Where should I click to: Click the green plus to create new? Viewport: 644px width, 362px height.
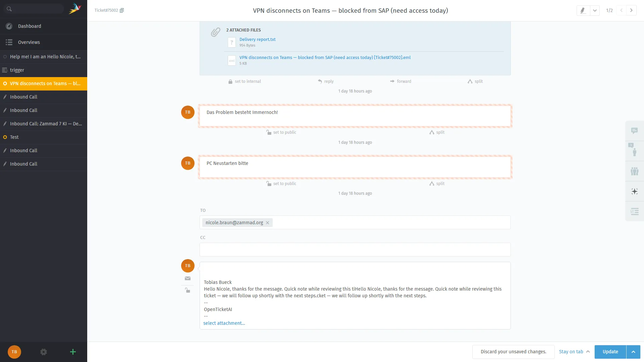pyautogui.click(x=73, y=352)
